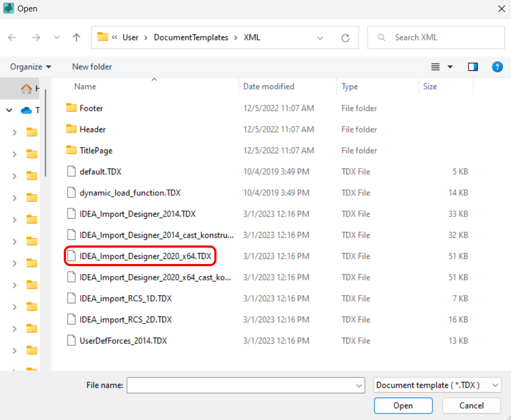Viewport: 511px width, 420px height.
Task: Select the default.TDX file
Action: [100, 171]
